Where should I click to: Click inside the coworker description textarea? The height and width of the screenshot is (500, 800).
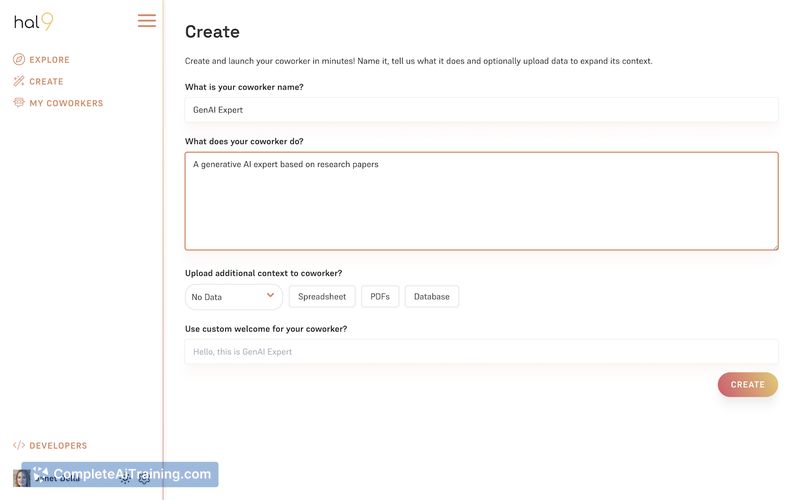click(481, 200)
